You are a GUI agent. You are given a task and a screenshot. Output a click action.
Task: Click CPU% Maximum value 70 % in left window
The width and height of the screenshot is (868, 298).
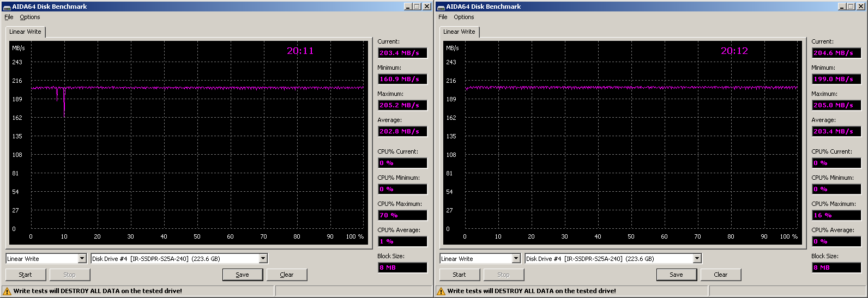coord(402,215)
